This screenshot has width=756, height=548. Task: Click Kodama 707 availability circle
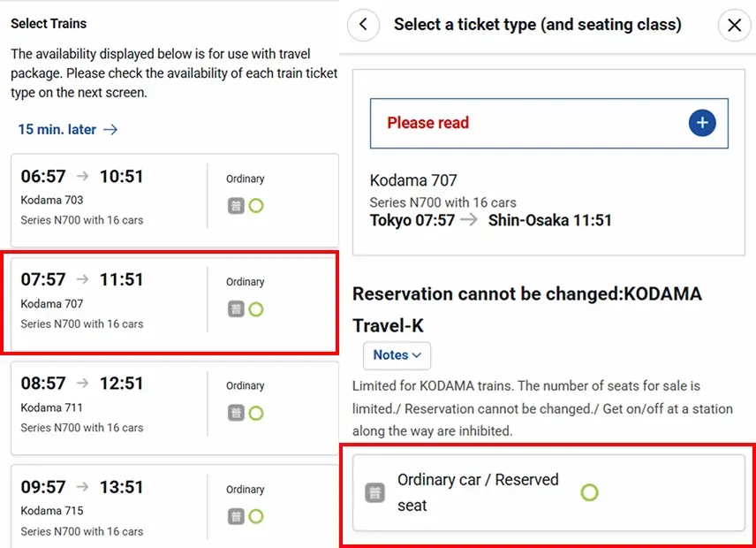(x=256, y=309)
